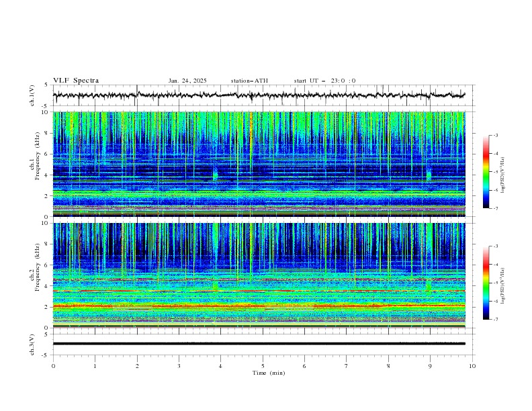Click the '2' tick on the Time axis
The height and width of the screenshot is (411, 532).
tap(137, 366)
